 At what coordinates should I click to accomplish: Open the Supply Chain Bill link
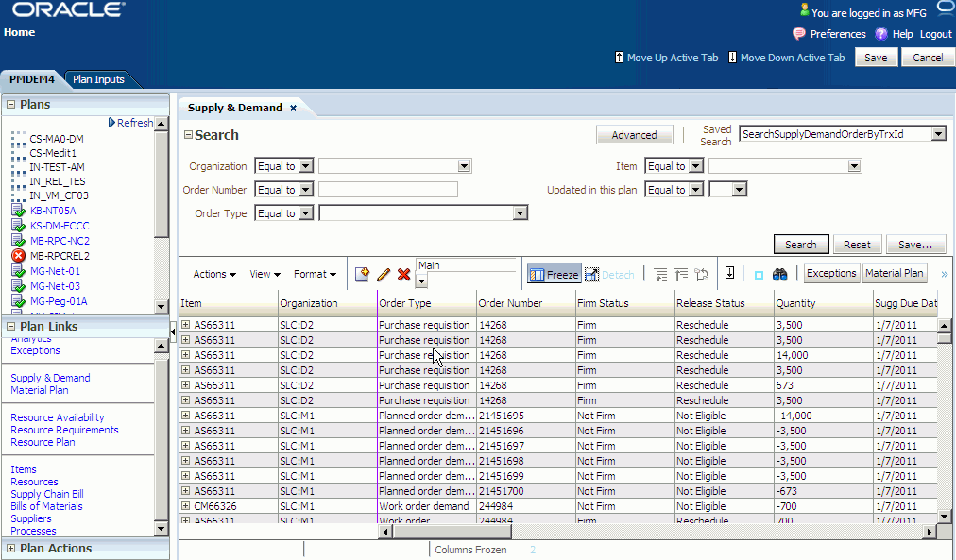coord(47,494)
